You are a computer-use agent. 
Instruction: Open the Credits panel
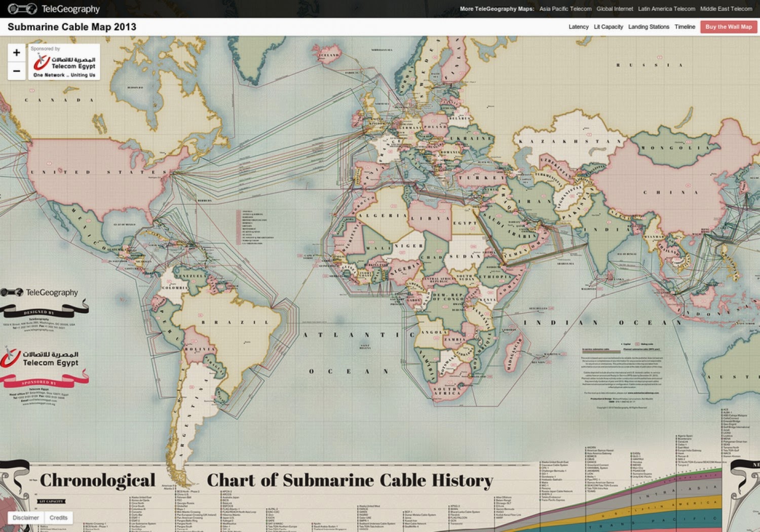[x=59, y=518]
